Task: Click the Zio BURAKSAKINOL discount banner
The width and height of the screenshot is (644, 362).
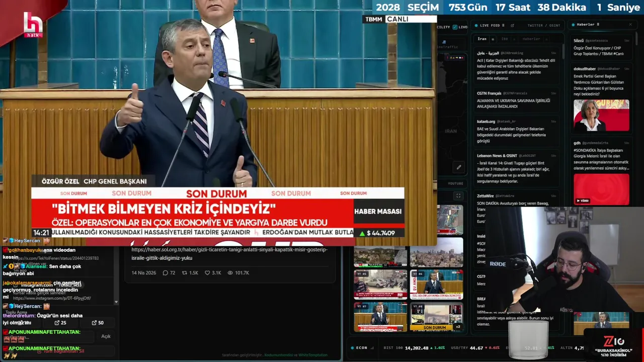Action: click(x=613, y=346)
